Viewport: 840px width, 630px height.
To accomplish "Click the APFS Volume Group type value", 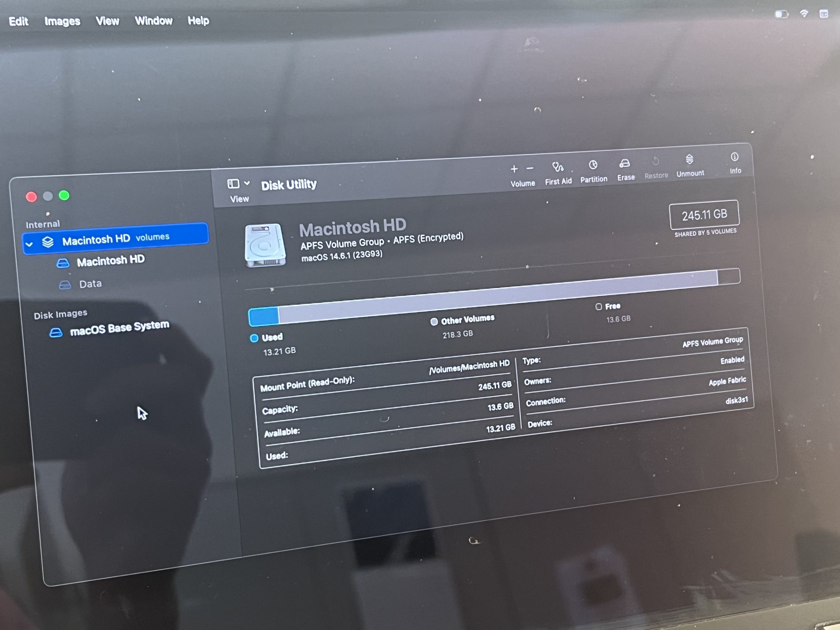I will [712, 342].
